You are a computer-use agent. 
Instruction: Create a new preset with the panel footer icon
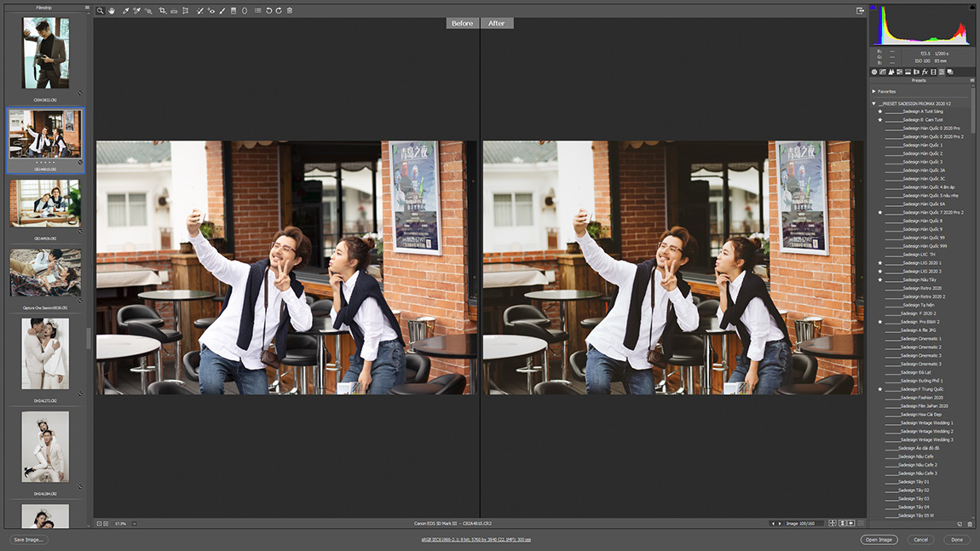[960, 524]
